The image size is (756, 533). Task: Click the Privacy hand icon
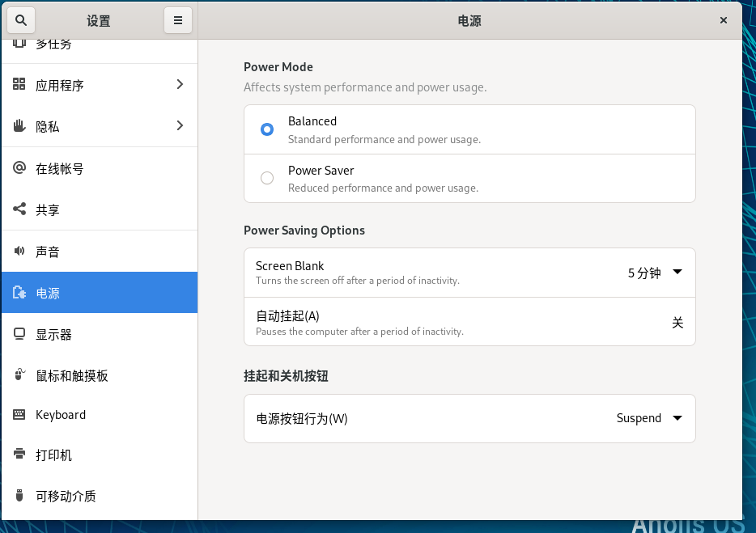point(19,126)
